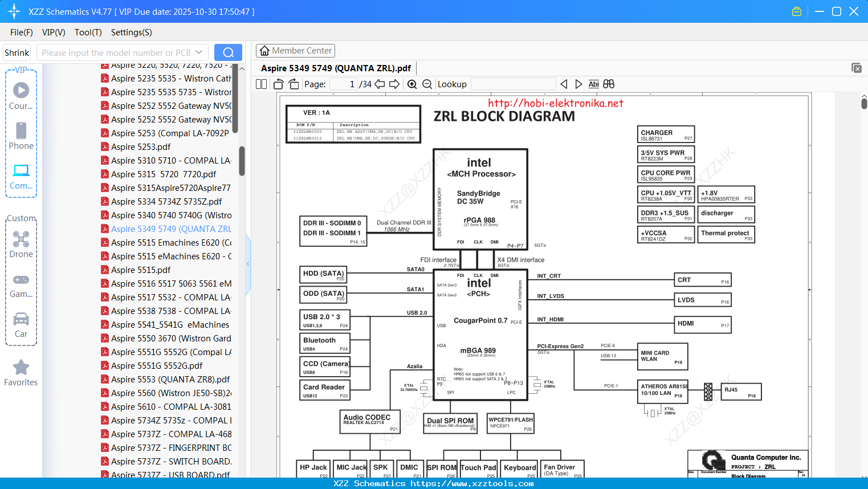The image size is (868, 489).
Task: Click the Shrink button
Action: (x=17, y=52)
